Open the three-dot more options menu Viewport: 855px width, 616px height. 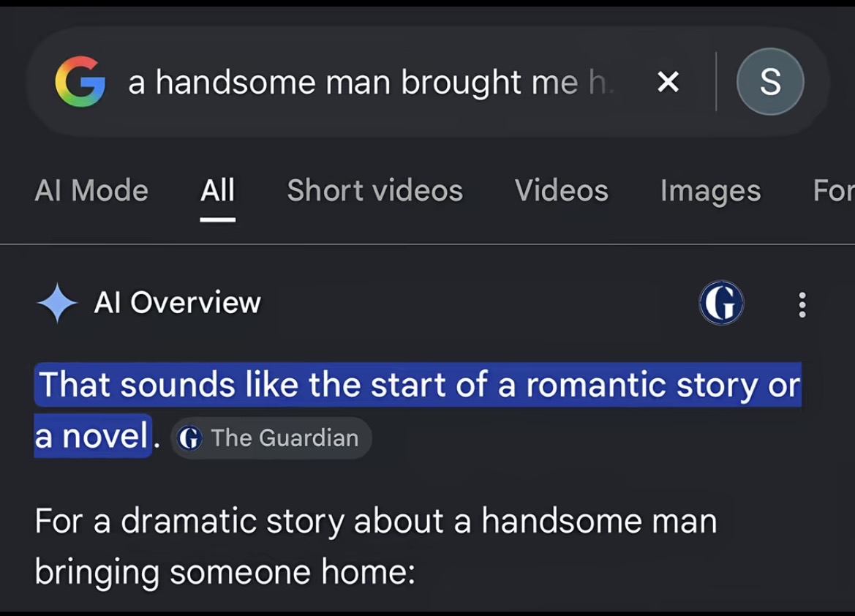click(x=802, y=304)
